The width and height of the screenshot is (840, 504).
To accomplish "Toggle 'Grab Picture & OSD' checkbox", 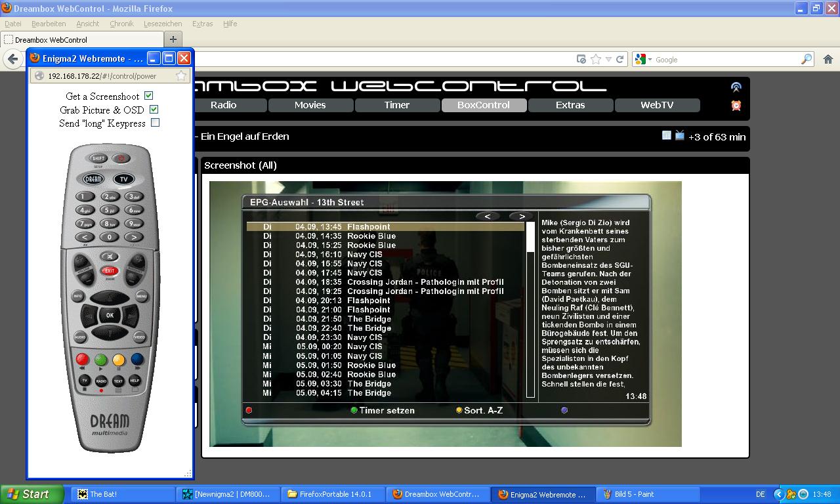I will 154,110.
